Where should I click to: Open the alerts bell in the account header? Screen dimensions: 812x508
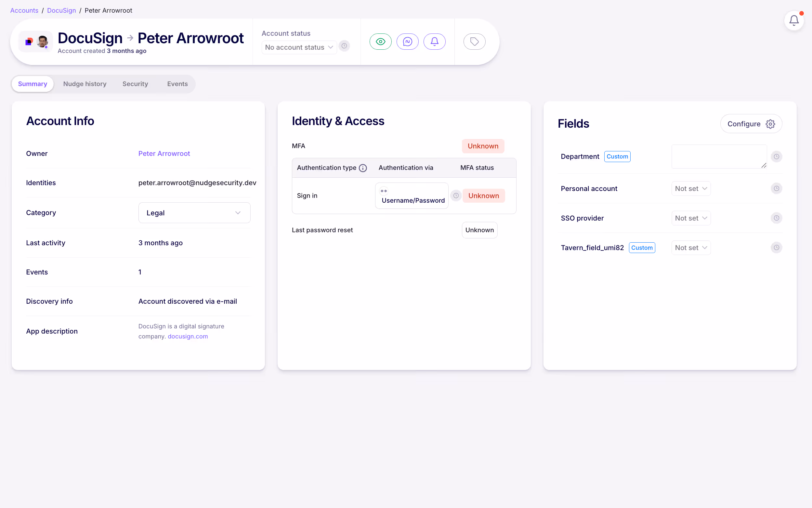(434, 41)
